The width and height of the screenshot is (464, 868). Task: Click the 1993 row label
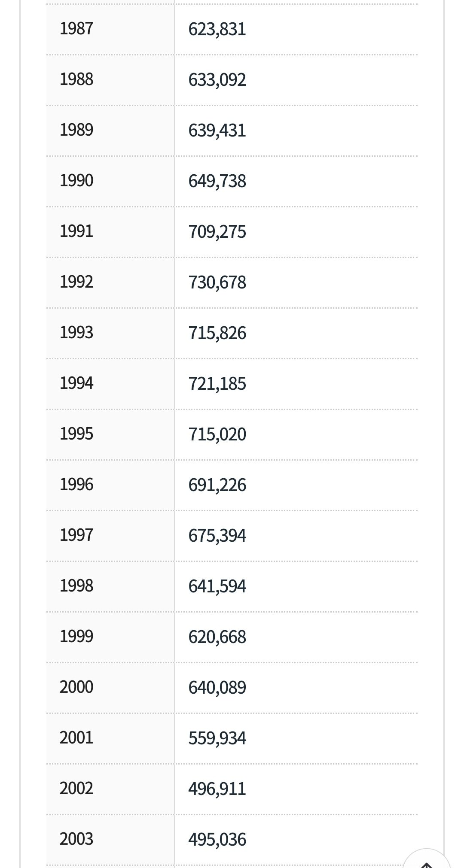click(x=76, y=333)
